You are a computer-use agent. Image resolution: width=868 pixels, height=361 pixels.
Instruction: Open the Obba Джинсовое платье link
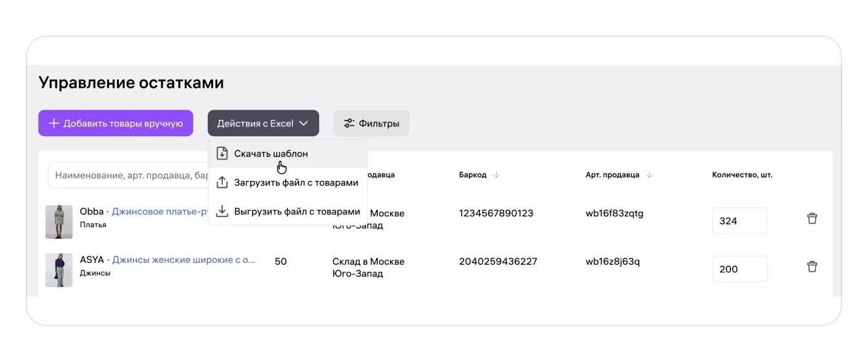coord(160,212)
